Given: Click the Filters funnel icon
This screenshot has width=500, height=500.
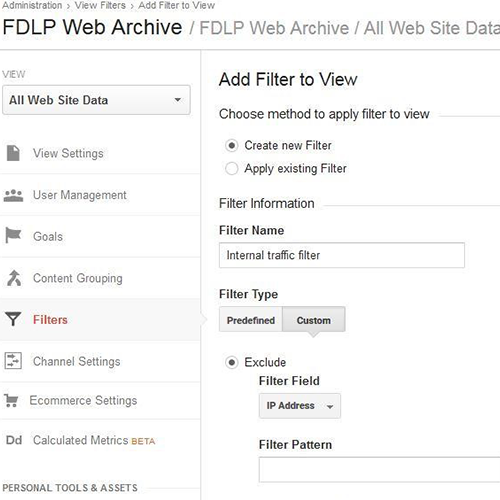Looking at the screenshot, I should (x=13, y=319).
